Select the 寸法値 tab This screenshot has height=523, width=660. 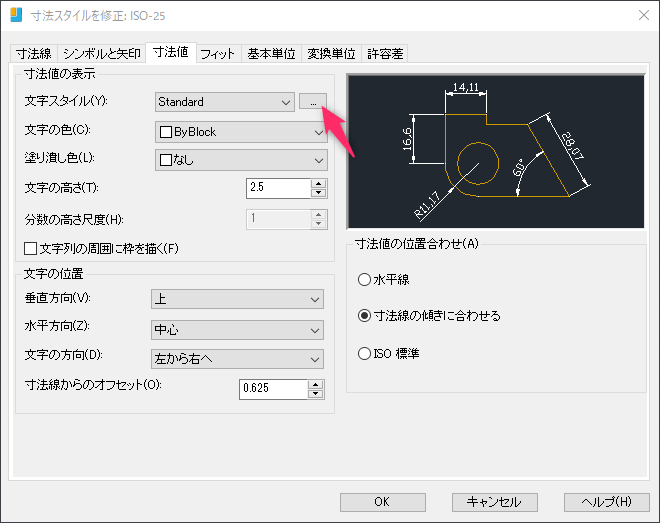(171, 52)
